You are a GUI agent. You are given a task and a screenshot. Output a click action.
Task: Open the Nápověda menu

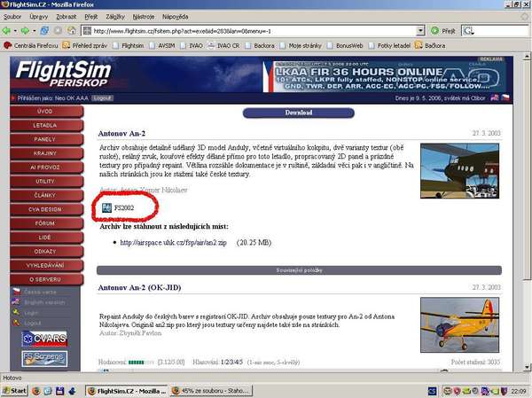[x=175, y=17]
